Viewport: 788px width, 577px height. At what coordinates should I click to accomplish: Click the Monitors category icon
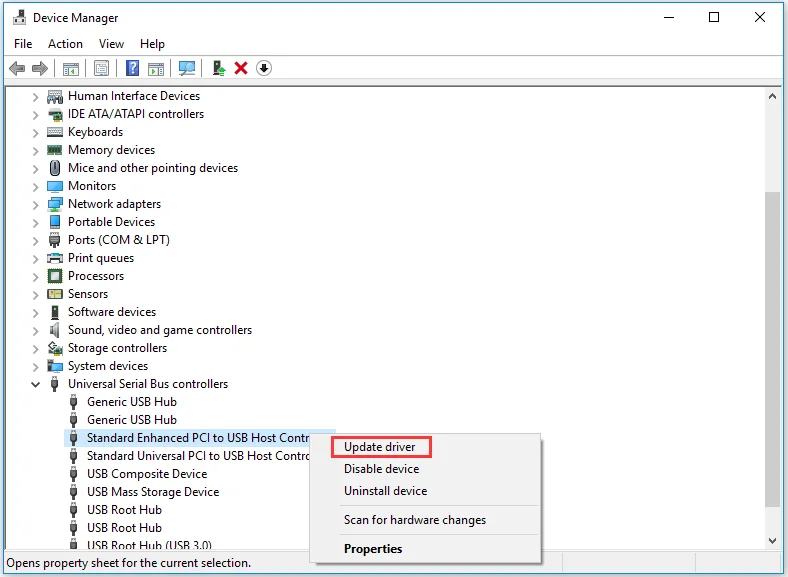[x=55, y=186]
